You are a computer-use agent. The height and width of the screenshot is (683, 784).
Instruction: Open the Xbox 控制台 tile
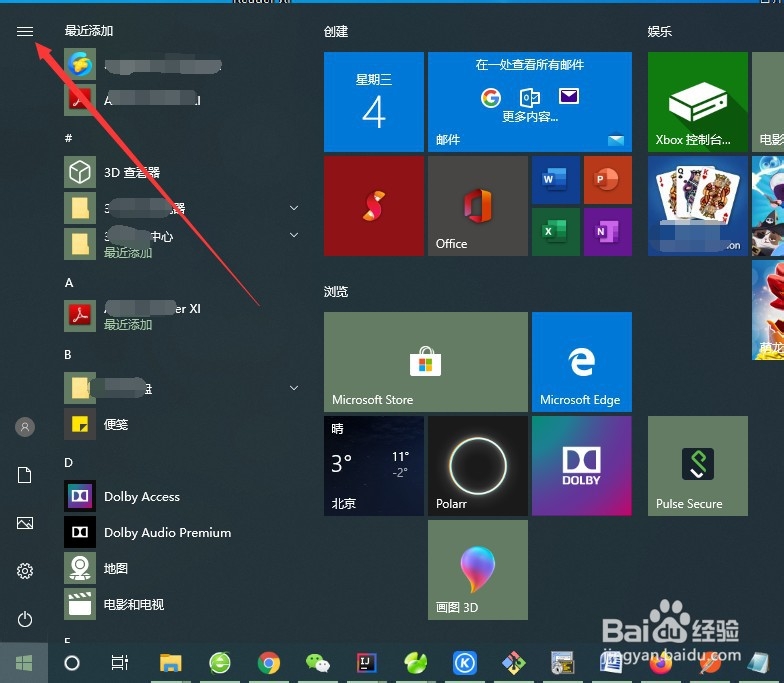coord(698,102)
